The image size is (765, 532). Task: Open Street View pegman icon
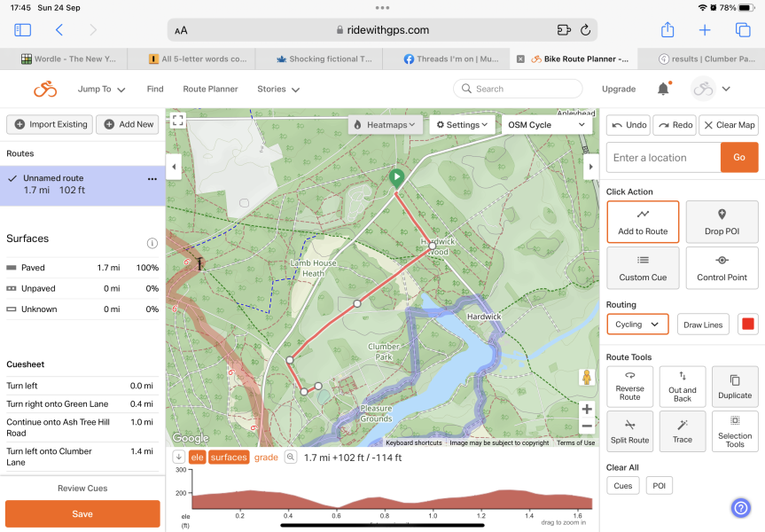point(587,378)
